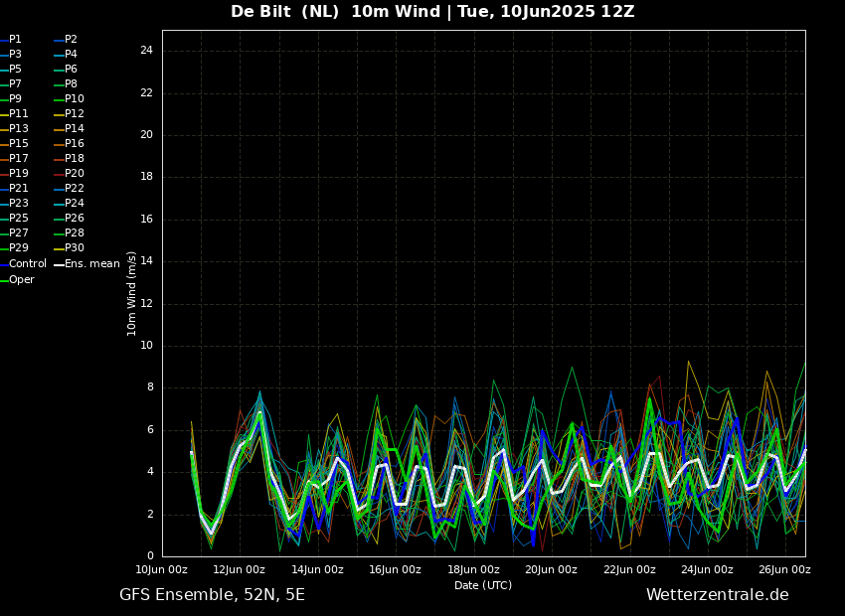Click the 26Jun 00z date tick
This screenshot has height=616, width=845.
click(784, 569)
